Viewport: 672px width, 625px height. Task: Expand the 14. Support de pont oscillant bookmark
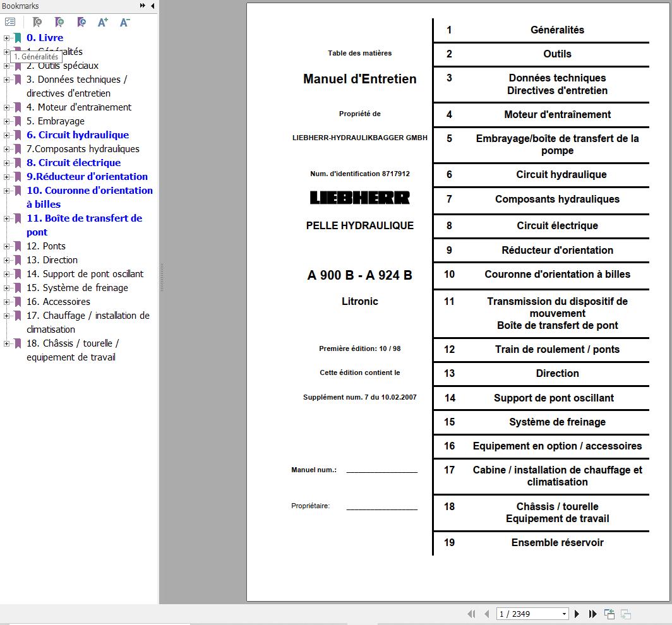(x=6, y=274)
